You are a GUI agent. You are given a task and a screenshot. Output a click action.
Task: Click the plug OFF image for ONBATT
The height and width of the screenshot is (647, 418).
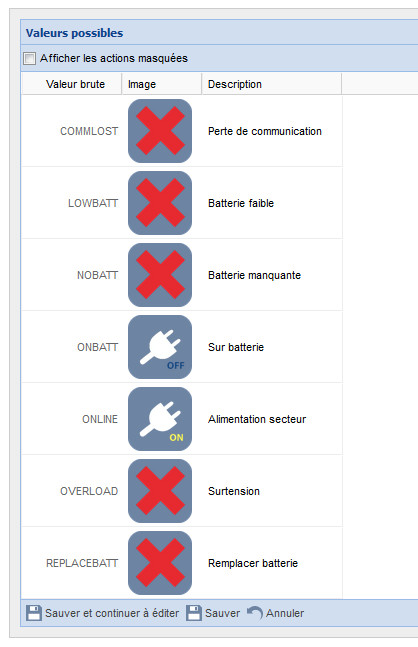click(160, 347)
